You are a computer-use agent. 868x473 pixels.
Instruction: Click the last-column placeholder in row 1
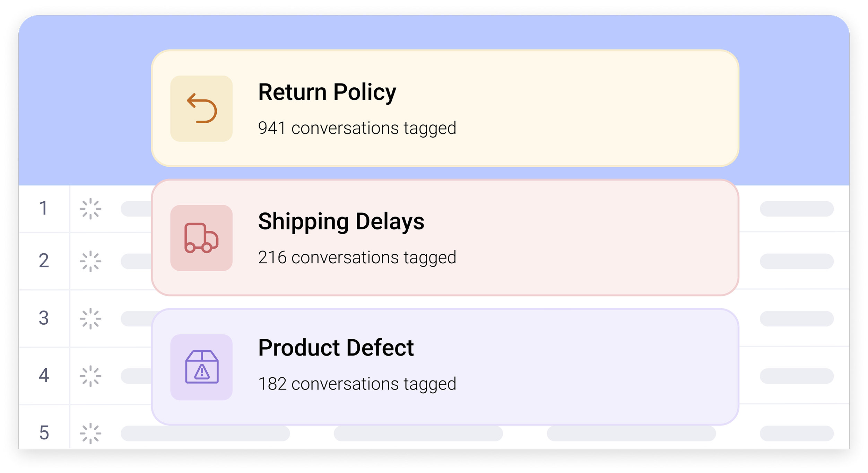(797, 209)
